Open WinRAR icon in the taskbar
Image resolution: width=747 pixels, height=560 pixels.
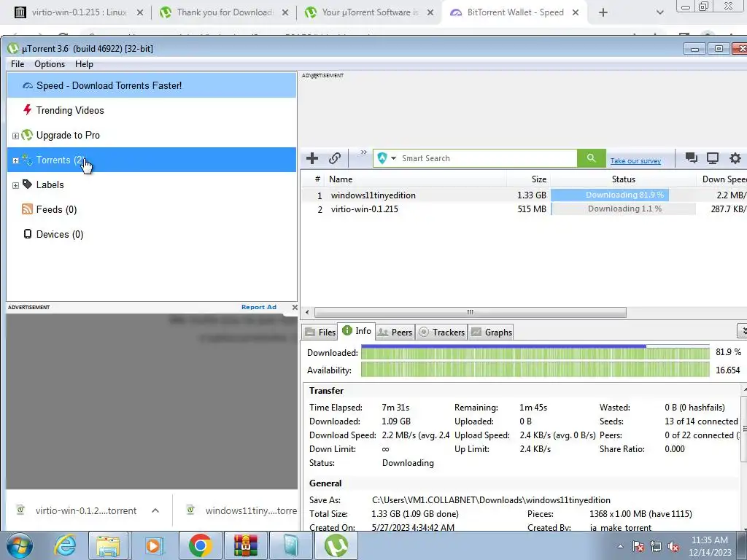[245, 545]
